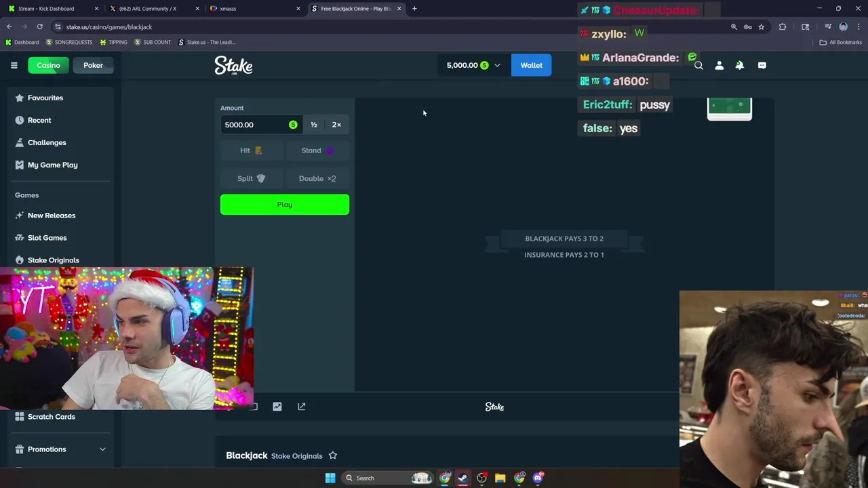Open Stake Originals in the sidebar
The height and width of the screenshot is (488, 868).
tap(53, 260)
